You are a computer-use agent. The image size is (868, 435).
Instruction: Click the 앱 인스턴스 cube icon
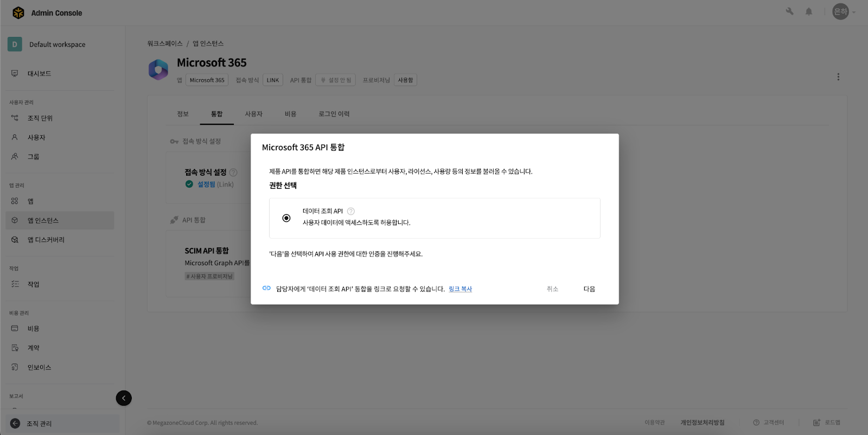15,220
